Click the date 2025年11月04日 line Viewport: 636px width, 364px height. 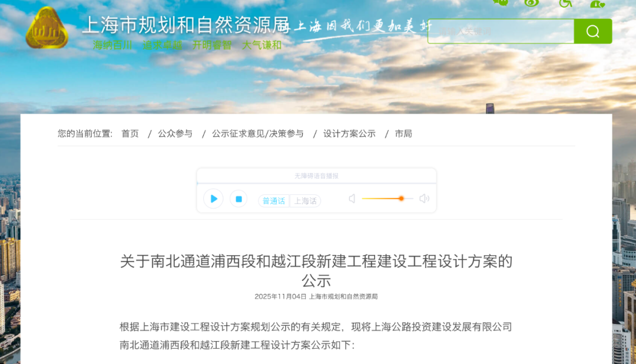coord(316,297)
